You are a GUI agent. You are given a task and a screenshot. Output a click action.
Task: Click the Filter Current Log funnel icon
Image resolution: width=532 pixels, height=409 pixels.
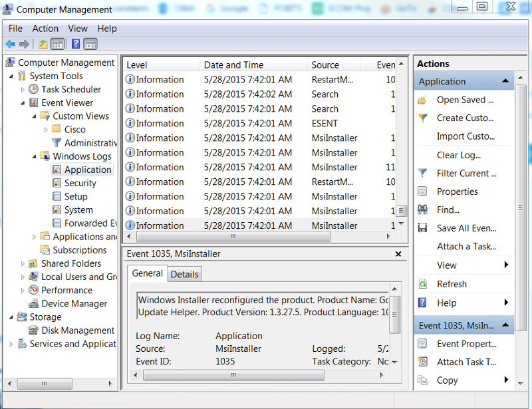click(422, 173)
